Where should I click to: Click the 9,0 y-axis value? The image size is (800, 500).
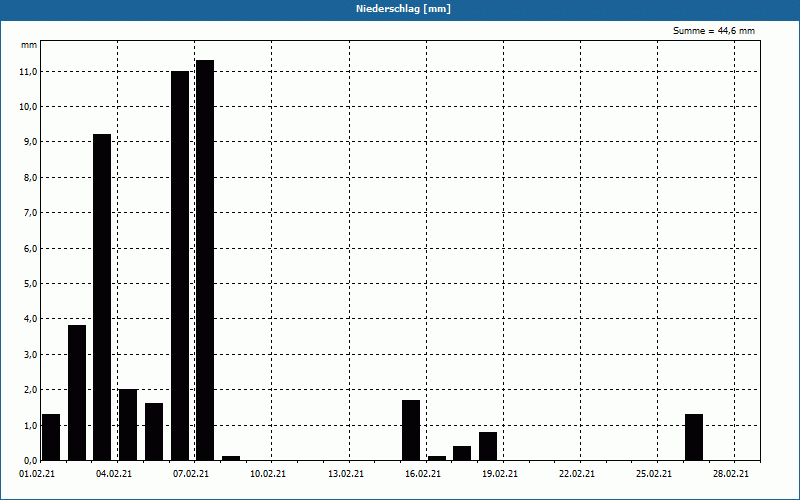30,142
